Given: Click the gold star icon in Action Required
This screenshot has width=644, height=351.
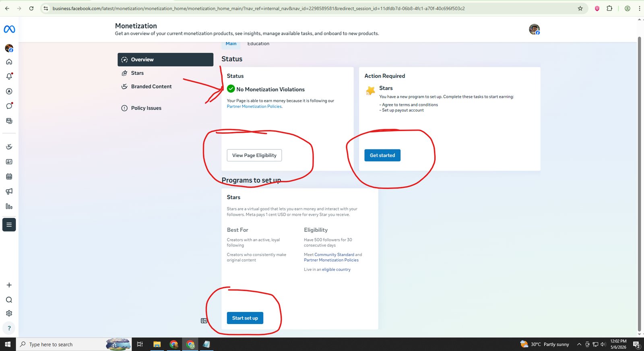Looking at the screenshot, I should click(x=370, y=91).
